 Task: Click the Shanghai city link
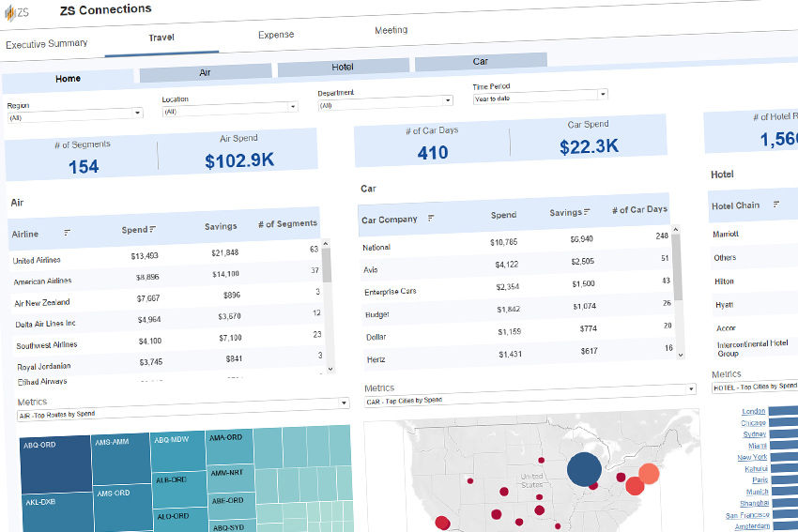754,503
